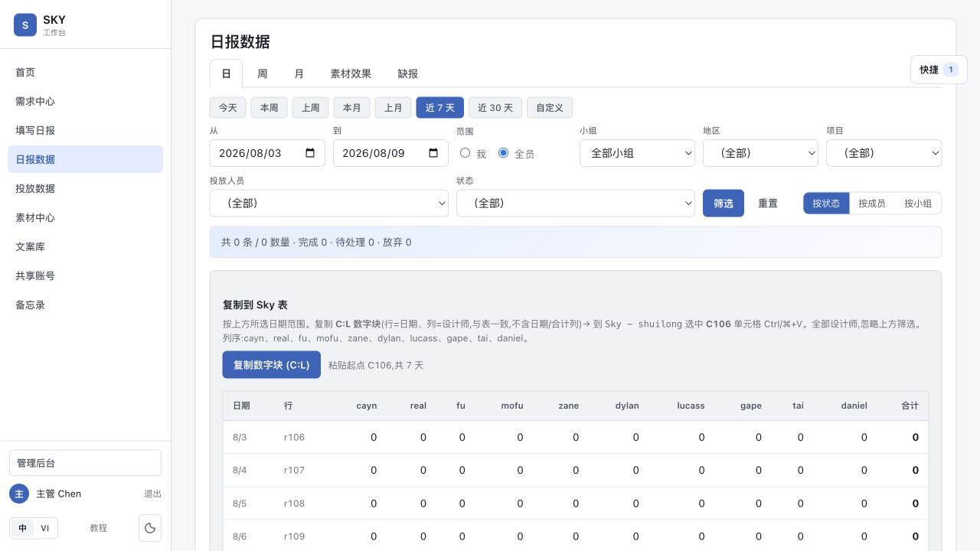Viewport: 980px width, 551px height.
Task: Click the daniel column header
Action: (x=854, y=406)
